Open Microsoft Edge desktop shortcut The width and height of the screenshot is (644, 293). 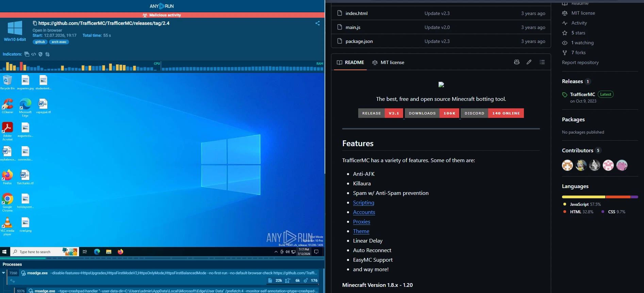click(x=25, y=108)
